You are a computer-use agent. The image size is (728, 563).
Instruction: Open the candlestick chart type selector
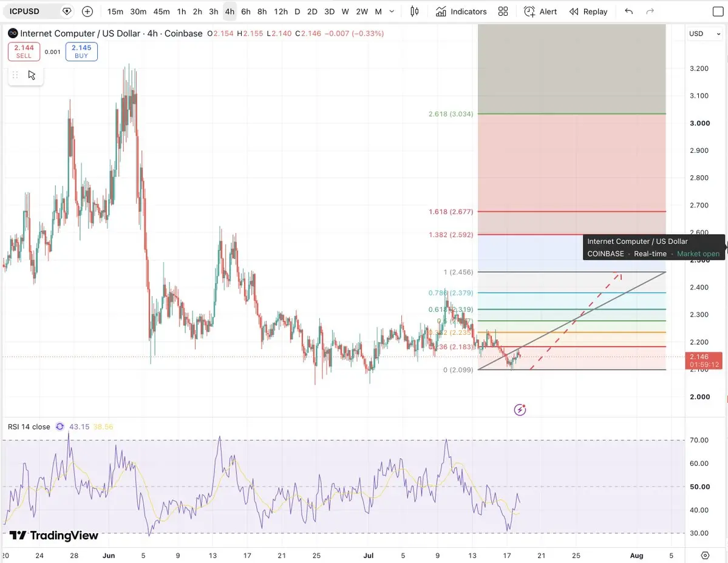(x=415, y=12)
